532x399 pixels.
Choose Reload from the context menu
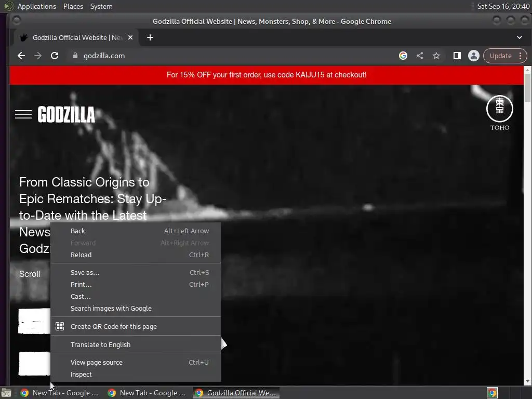tap(136, 255)
